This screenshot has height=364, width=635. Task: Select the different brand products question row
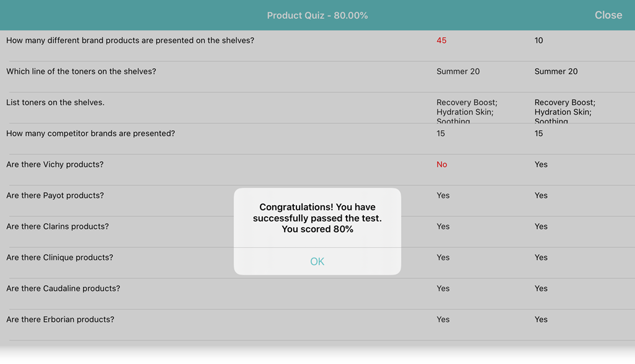[130, 40]
